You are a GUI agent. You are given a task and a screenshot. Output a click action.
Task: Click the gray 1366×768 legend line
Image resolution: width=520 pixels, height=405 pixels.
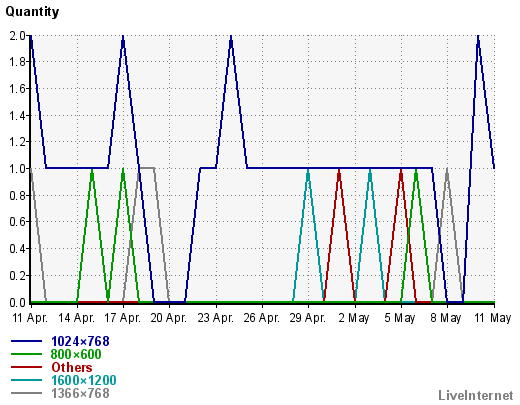[26, 393]
